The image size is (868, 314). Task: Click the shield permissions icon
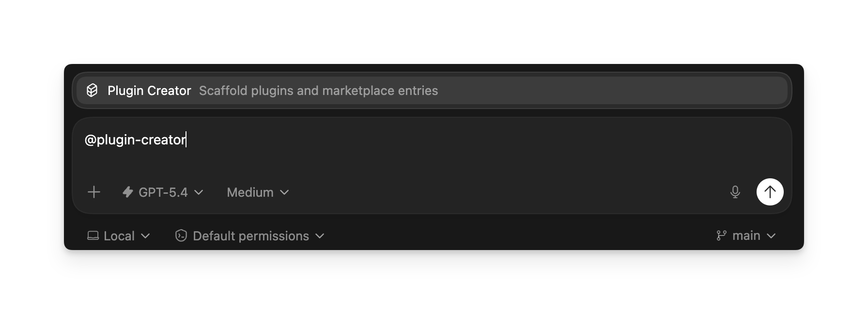point(181,236)
